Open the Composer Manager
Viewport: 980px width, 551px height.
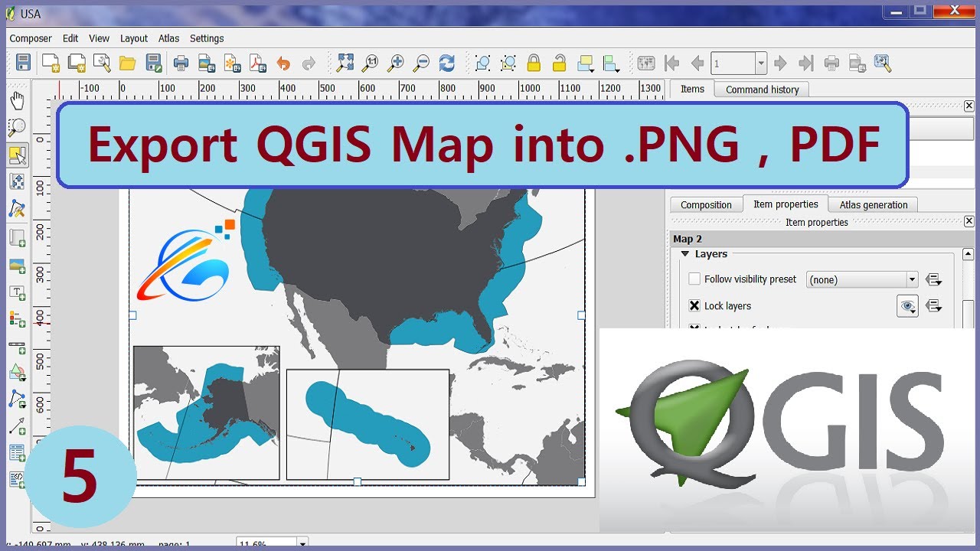102,63
